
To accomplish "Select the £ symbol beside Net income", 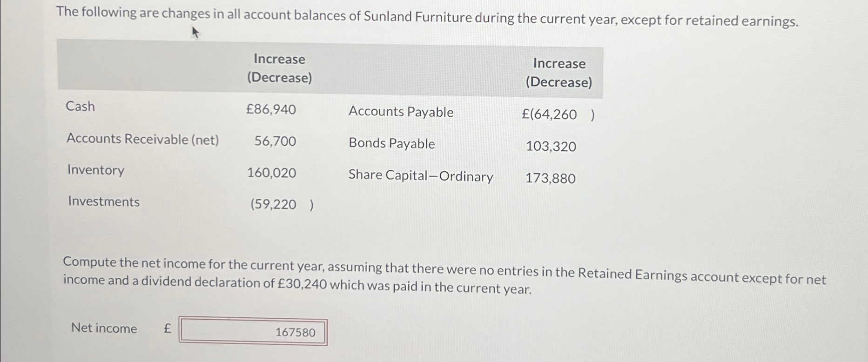I will pos(167,328).
